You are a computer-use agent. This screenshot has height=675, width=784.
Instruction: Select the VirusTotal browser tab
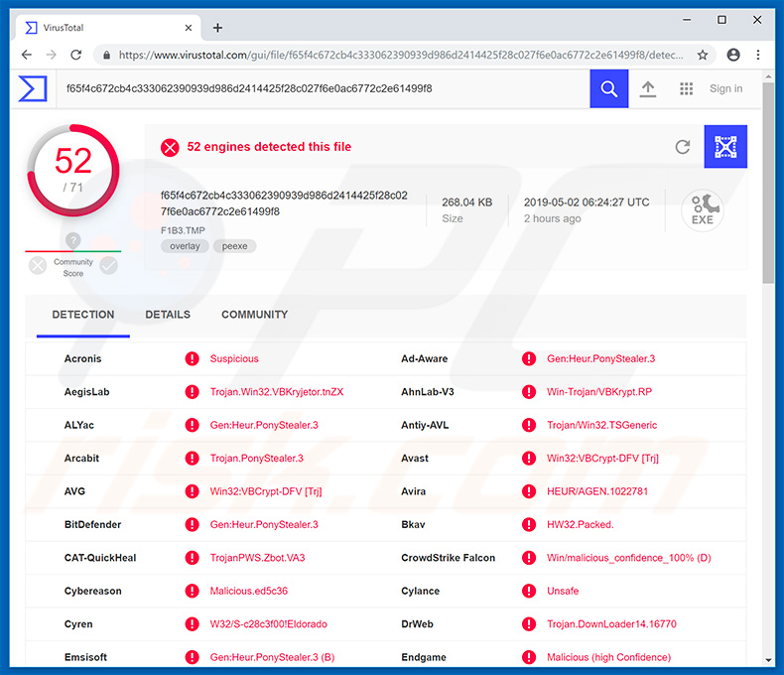pyautogui.click(x=107, y=28)
